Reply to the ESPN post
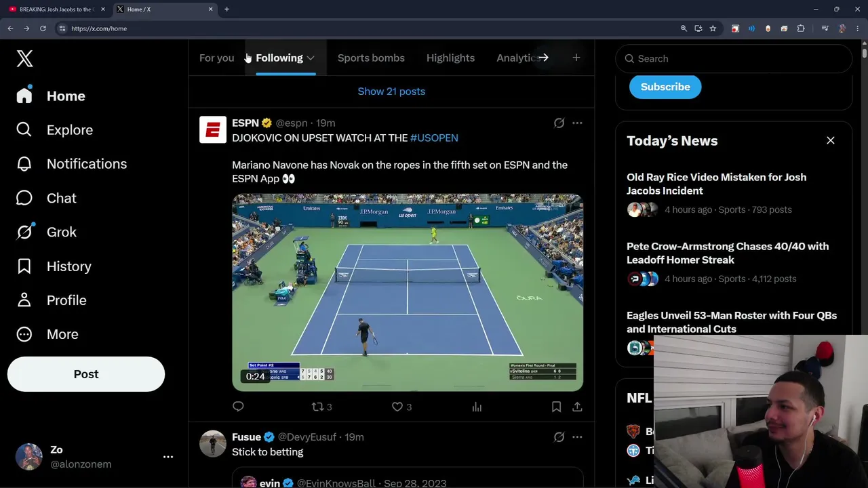The height and width of the screenshot is (488, 868). 238,407
